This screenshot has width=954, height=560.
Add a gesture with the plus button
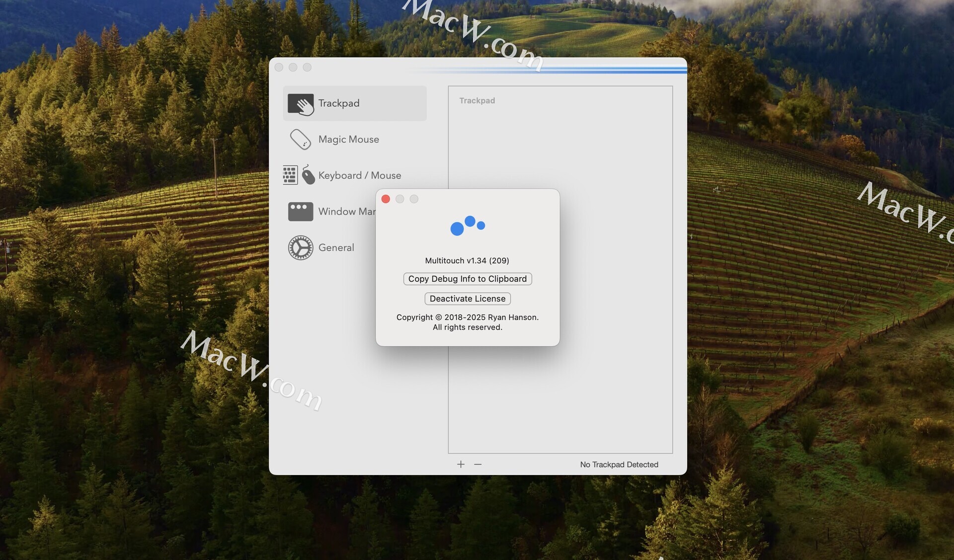[x=461, y=464]
